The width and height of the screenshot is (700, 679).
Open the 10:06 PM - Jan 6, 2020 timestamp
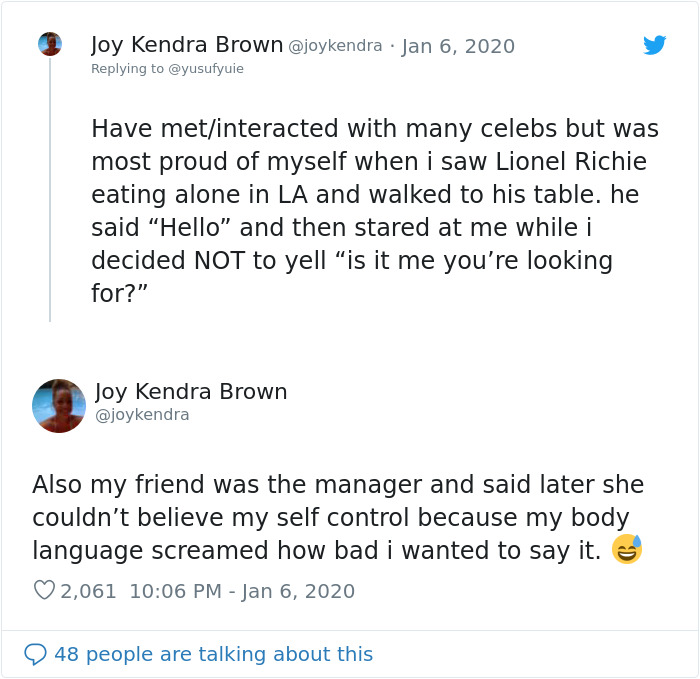pyautogui.click(x=242, y=591)
